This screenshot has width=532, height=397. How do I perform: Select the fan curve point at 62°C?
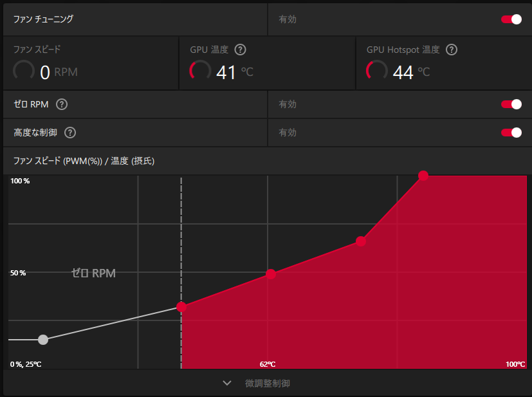pyautogui.click(x=271, y=274)
